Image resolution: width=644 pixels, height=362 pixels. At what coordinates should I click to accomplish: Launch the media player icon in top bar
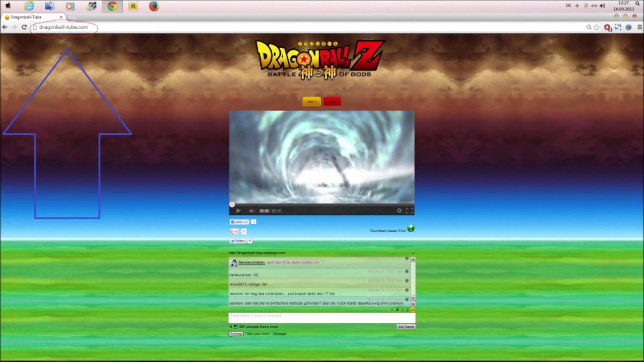(x=70, y=6)
